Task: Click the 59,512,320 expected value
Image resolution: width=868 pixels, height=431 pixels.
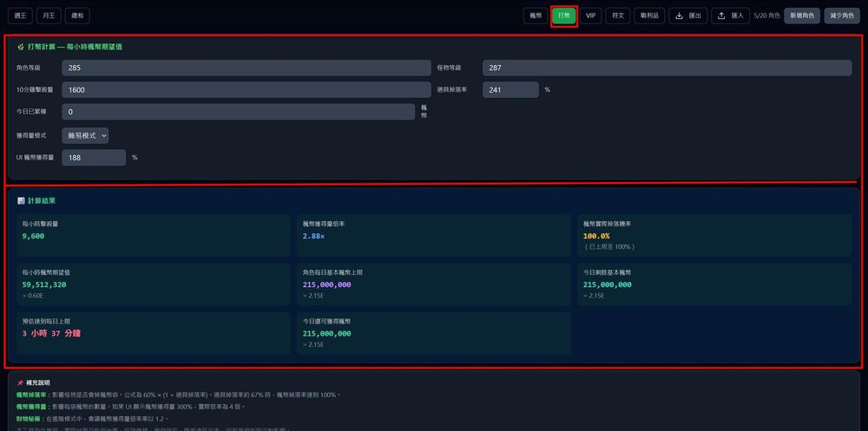Action: point(44,285)
